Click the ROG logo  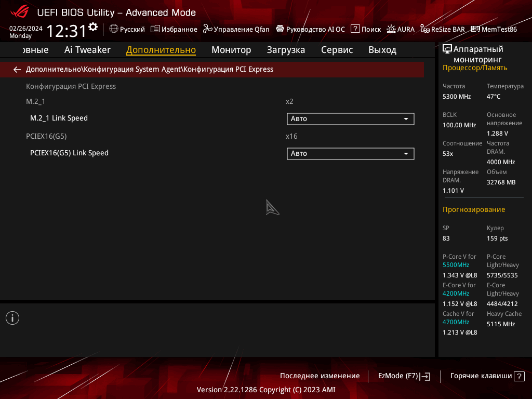point(19,12)
